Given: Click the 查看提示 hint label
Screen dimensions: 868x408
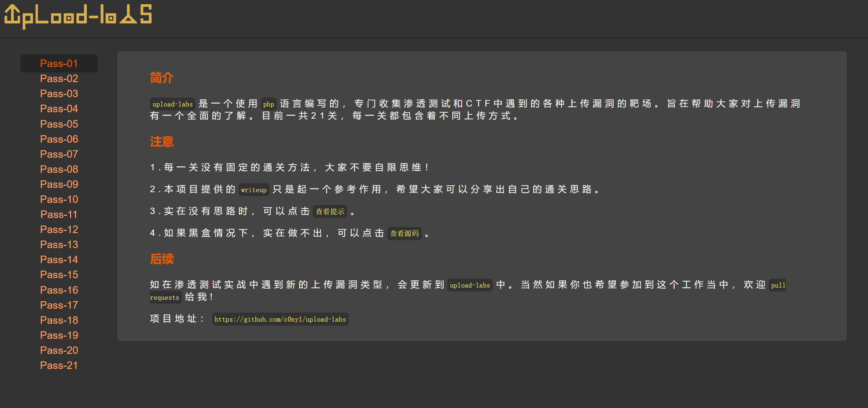Looking at the screenshot, I should [x=330, y=212].
